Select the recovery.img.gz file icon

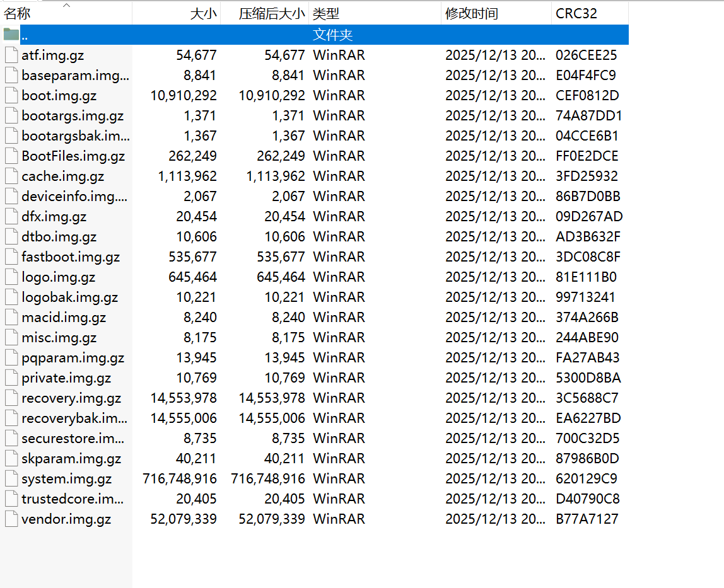tap(11, 398)
